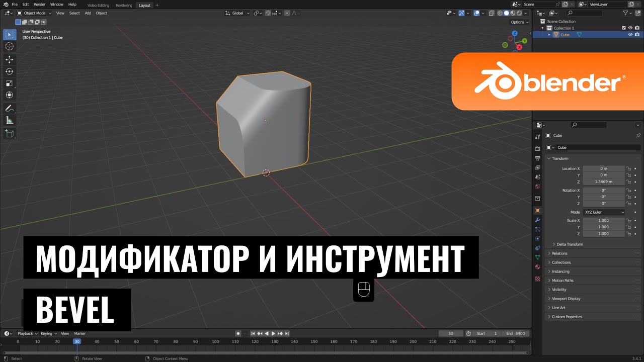This screenshot has height=362, width=644.
Task: Open the View Layer properties tab
Action: pos(537,167)
